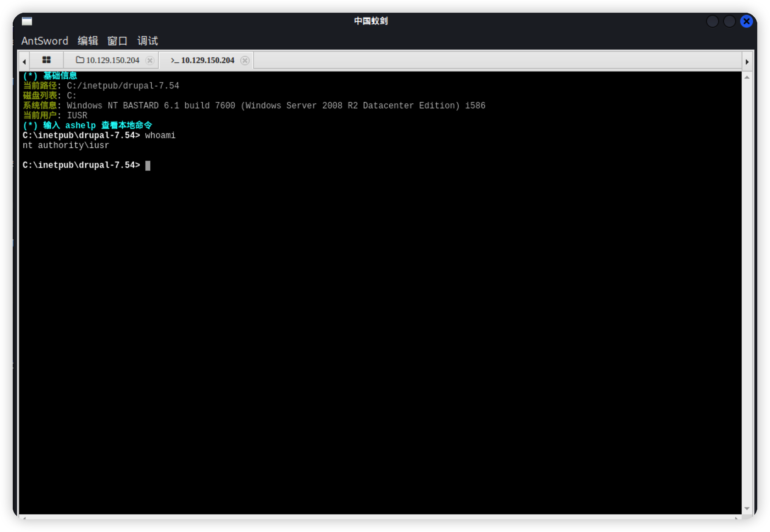
Task: Open the 窗口 menu
Action: pos(117,41)
